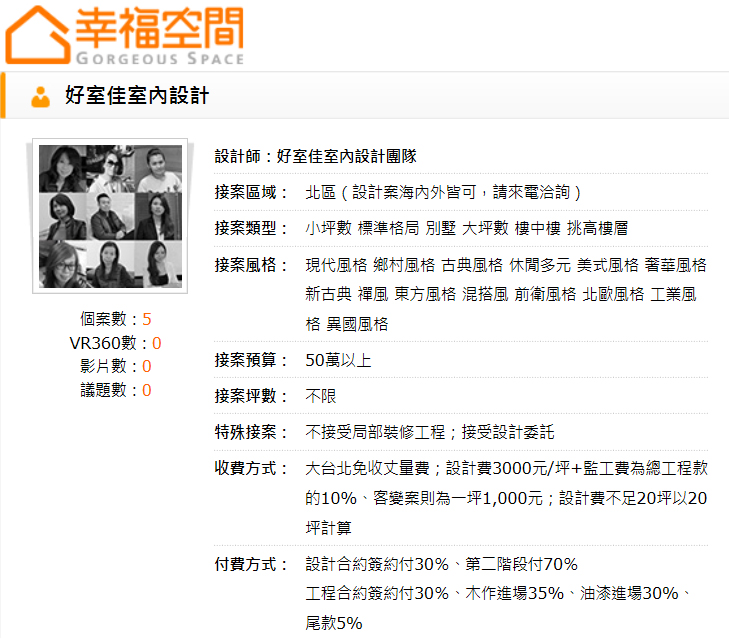Click the 接案風格 label
Screen dimensions: 729x643
point(252,265)
